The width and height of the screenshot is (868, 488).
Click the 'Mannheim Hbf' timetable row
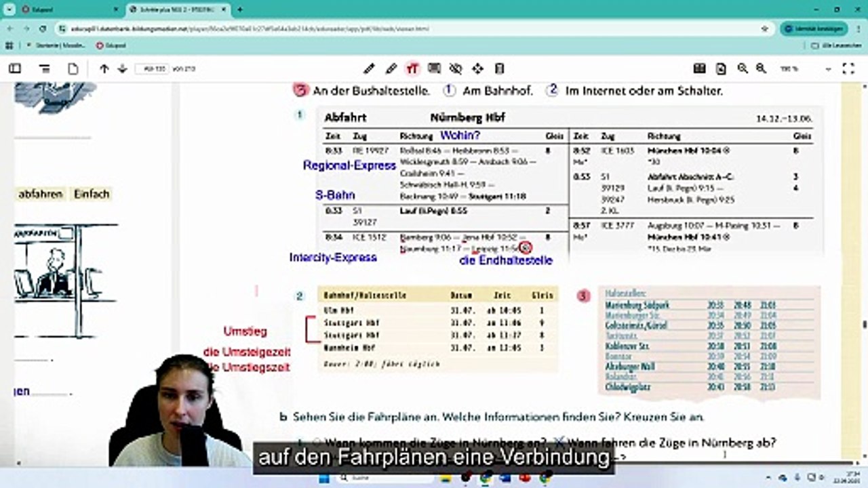click(437, 347)
